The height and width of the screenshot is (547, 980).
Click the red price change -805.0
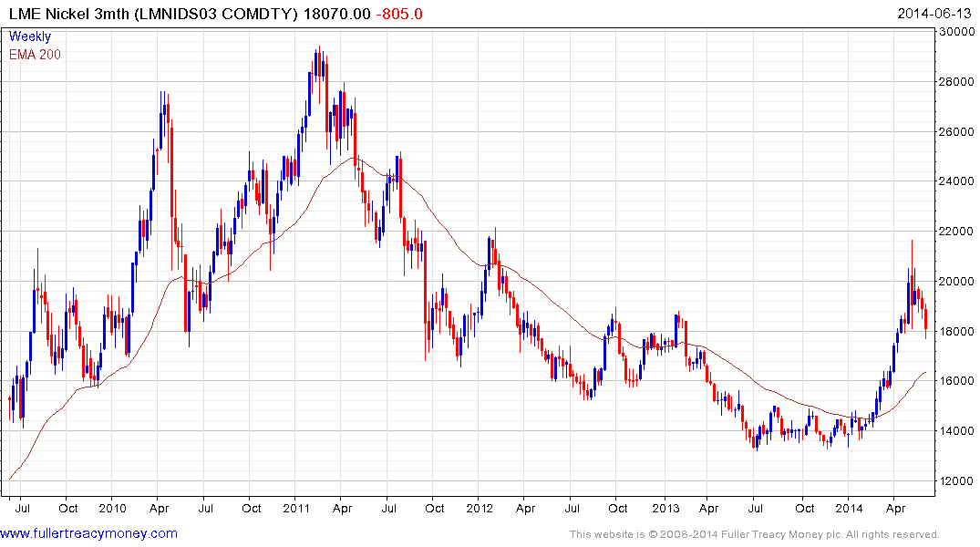pyautogui.click(x=399, y=14)
